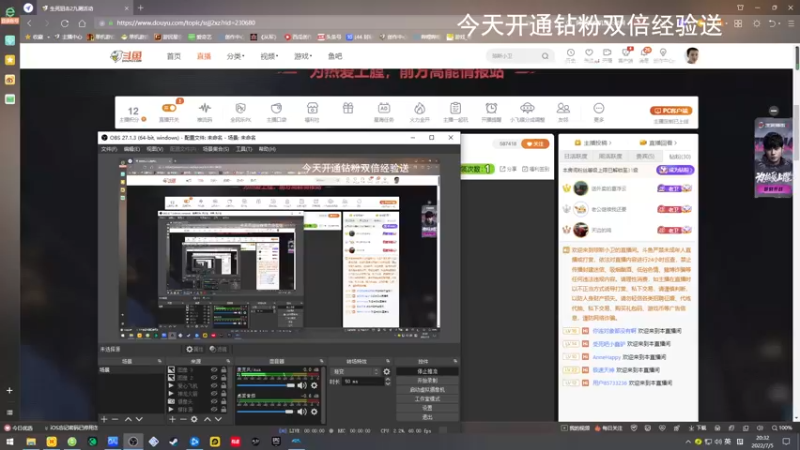
Task: Open microphone channel settings gear
Action: 314,385
